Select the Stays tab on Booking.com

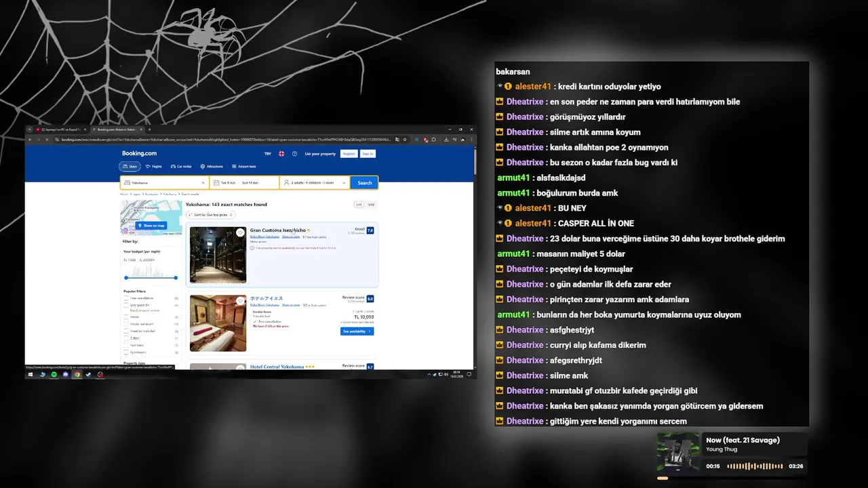130,166
